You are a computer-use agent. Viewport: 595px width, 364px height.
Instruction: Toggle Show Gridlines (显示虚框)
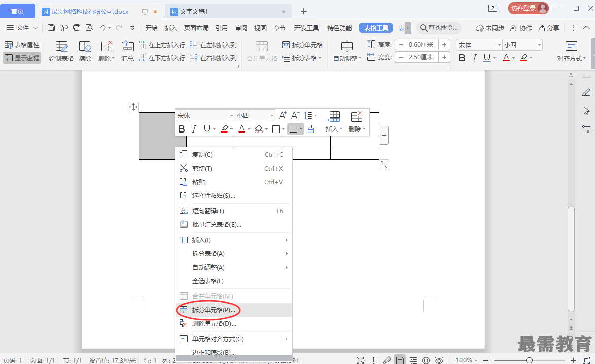(22, 58)
